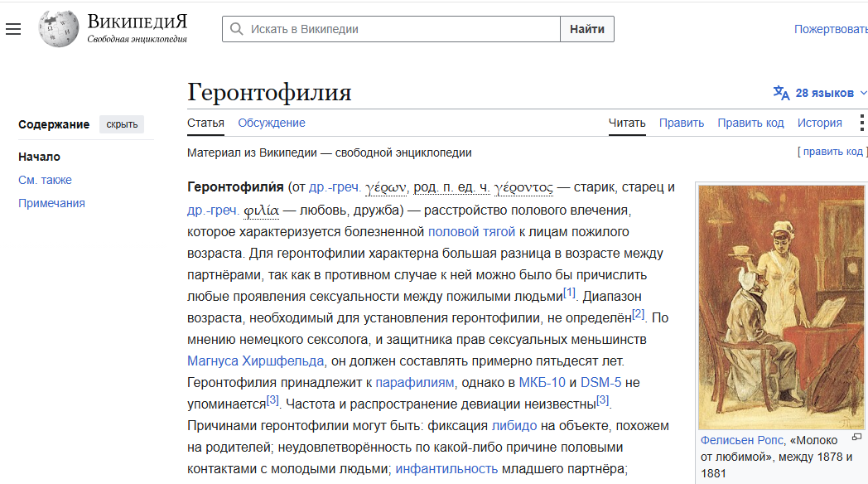Click the род. п. ед. ч. abbreviation
The width and height of the screenshot is (868, 484).
451,187
